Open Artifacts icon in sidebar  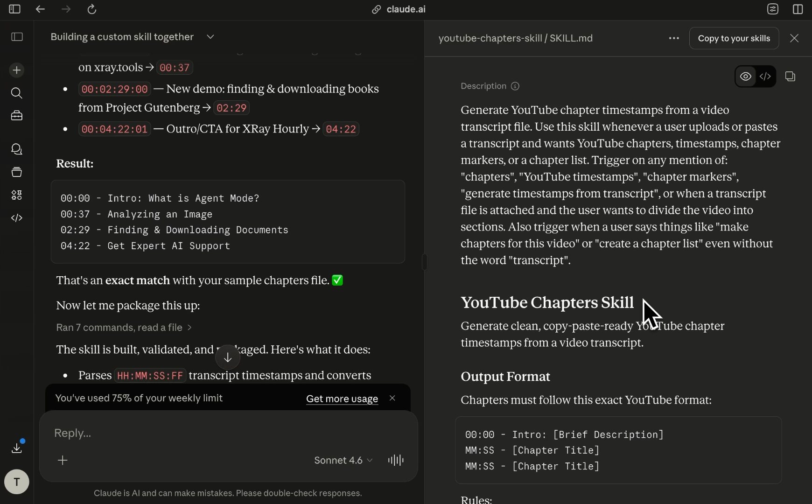17,195
